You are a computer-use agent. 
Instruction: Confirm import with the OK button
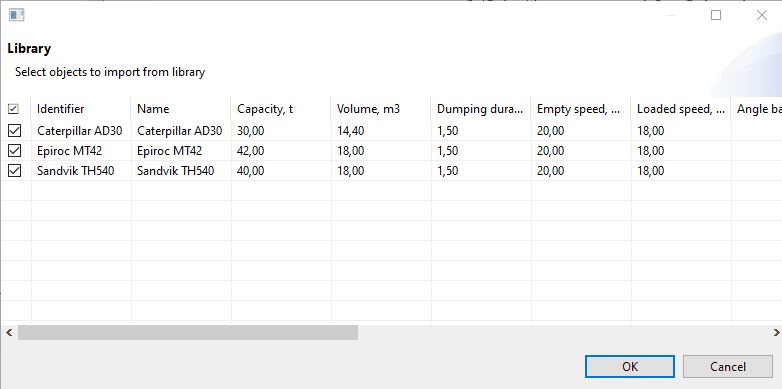pyautogui.click(x=630, y=367)
